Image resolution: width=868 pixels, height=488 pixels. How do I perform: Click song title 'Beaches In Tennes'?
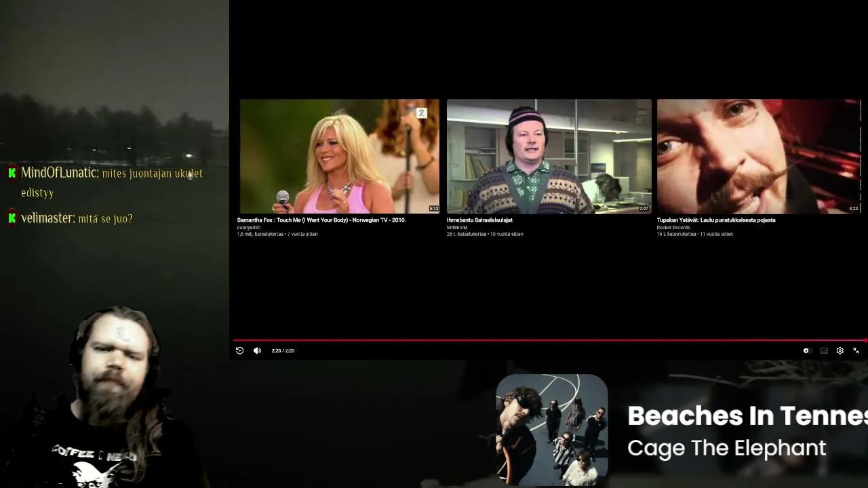tap(747, 416)
